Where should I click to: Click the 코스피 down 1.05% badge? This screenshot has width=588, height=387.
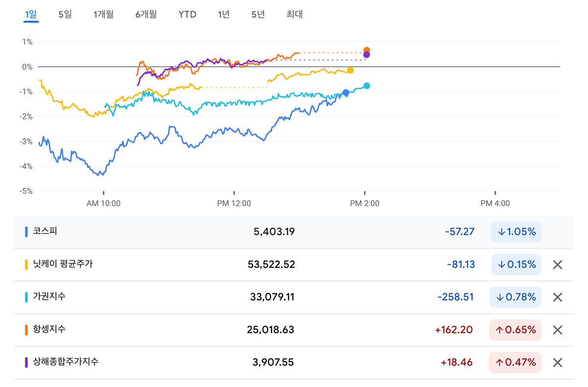pos(516,232)
